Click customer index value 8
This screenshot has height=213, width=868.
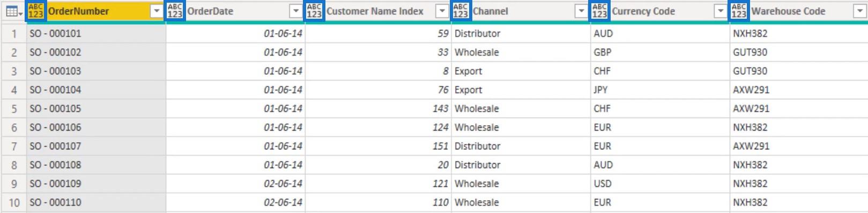(x=379, y=71)
